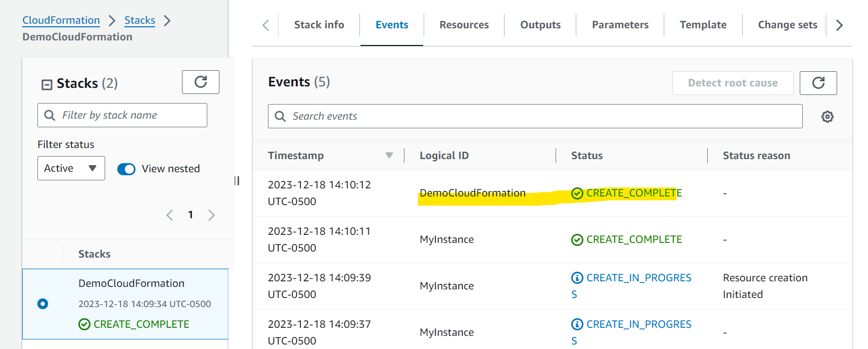Open the Change sets tab

788,25
